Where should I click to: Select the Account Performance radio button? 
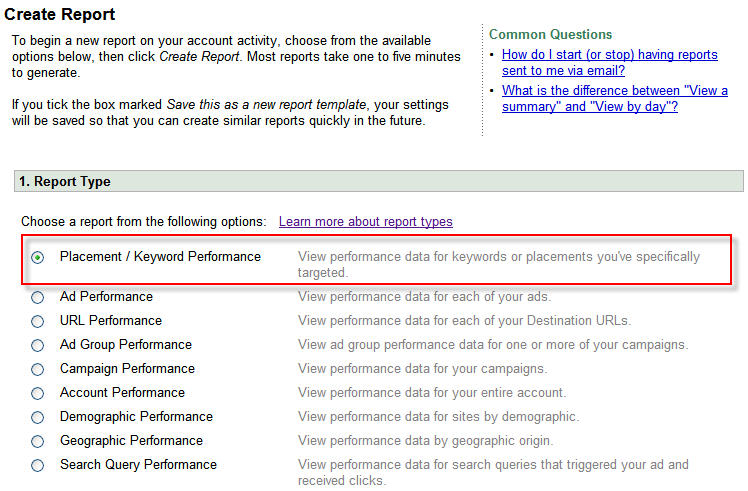(x=38, y=393)
